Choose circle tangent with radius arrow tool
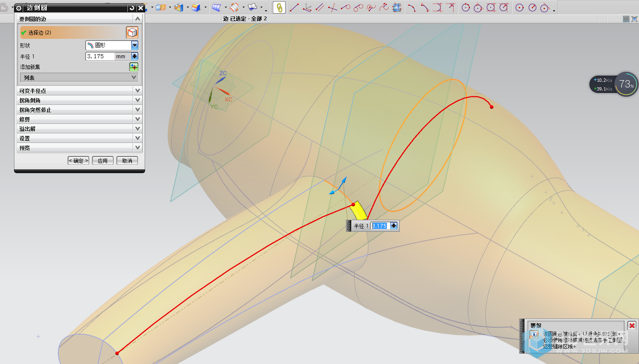This screenshot has height=364, width=639. tap(504, 7)
